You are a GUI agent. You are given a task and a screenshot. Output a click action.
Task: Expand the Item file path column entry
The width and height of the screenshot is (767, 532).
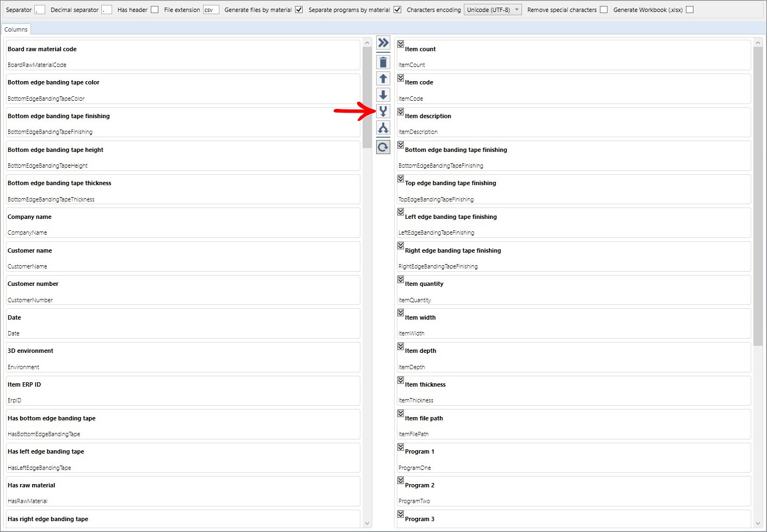(401, 413)
